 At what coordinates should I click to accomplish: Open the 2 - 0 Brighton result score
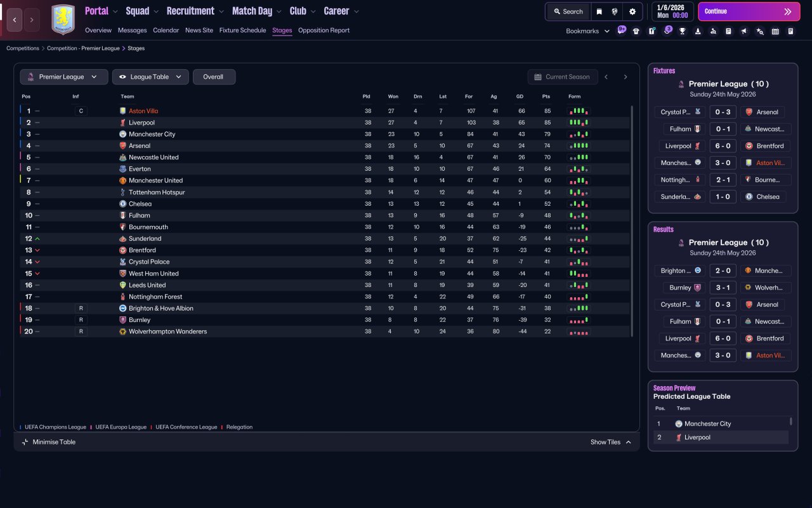pyautogui.click(x=723, y=271)
